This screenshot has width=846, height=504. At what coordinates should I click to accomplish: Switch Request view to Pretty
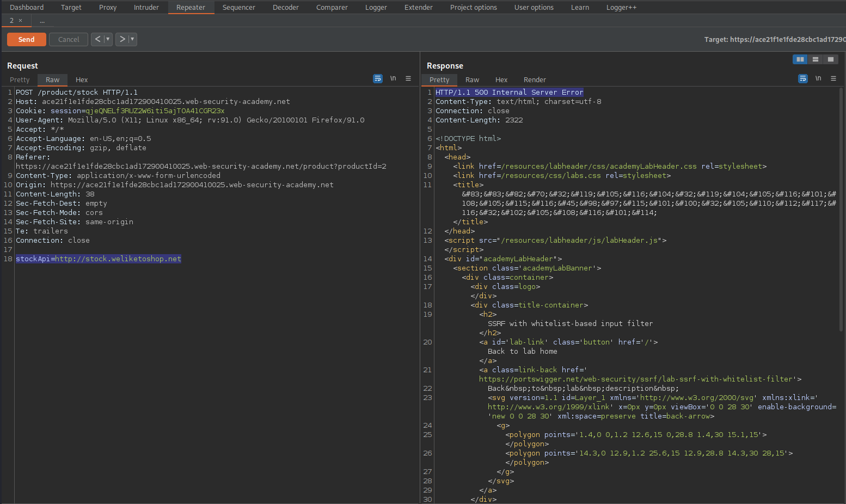[x=20, y=79]
